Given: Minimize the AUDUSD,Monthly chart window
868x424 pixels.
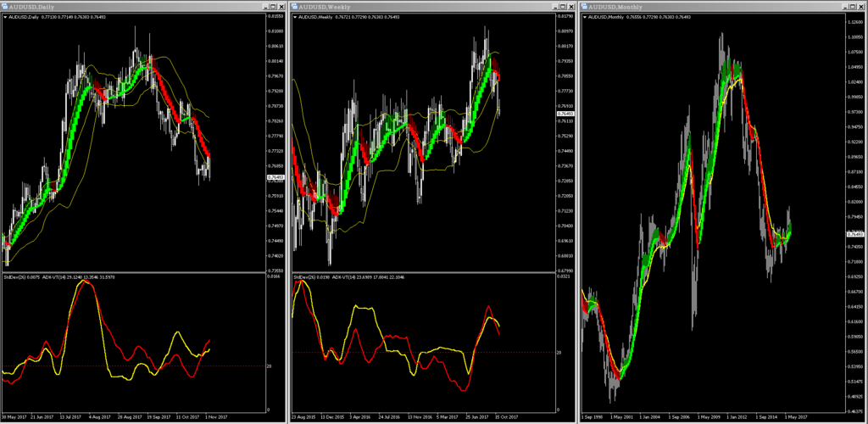Looking at the screenshot, I should (846, 7).
